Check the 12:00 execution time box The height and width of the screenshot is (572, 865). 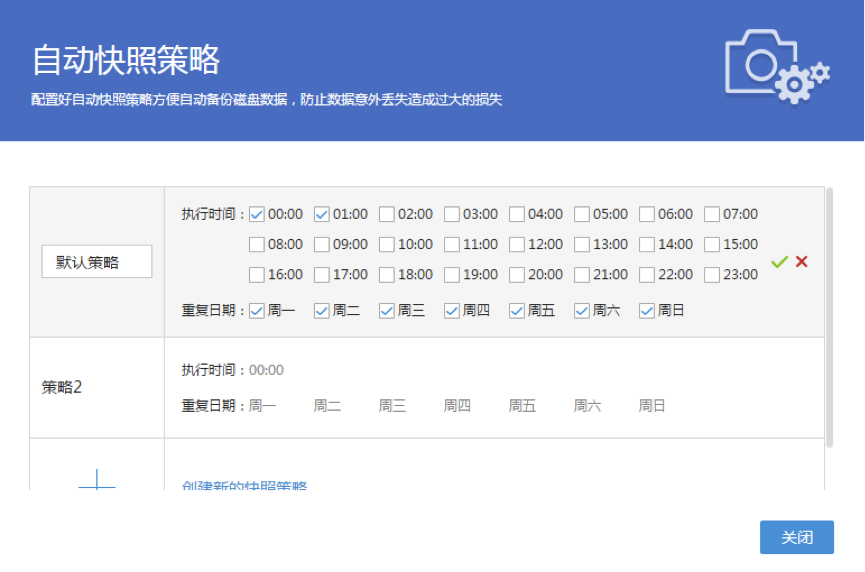tap(517, 244)
